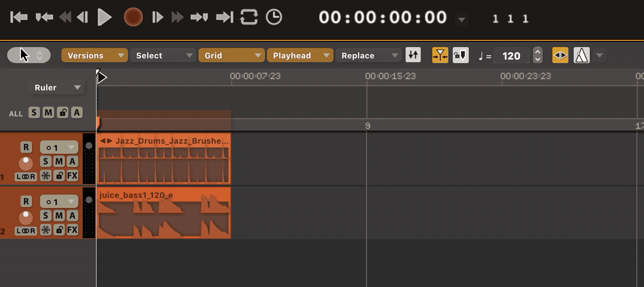Jump to the start with the return-to-zero button
This screenshot has width=644, height=287.
19,17
